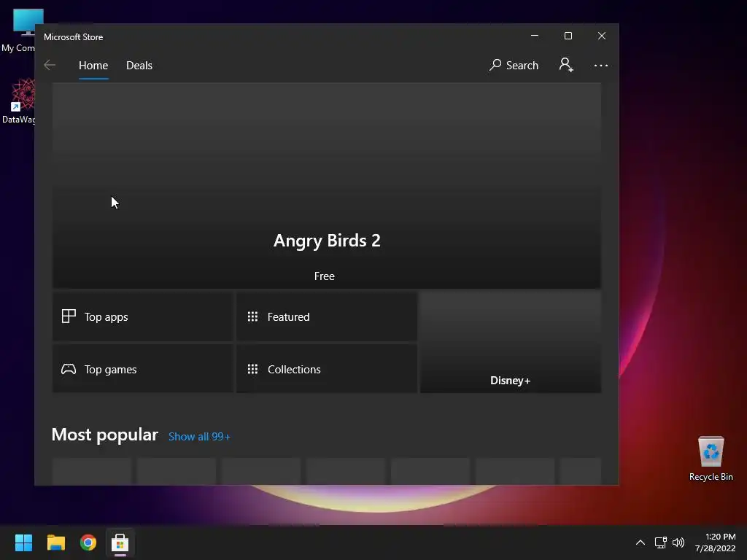The height and width of the screenshot is (560, 747).
Task: Open the Home tab
Action: [93, 65]
